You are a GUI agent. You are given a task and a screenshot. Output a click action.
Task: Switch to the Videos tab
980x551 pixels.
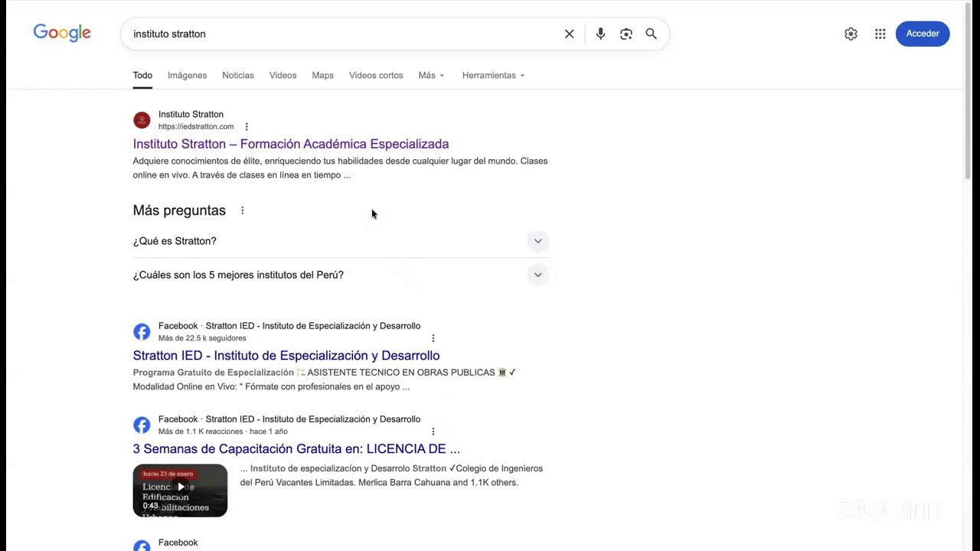point(283,75)
